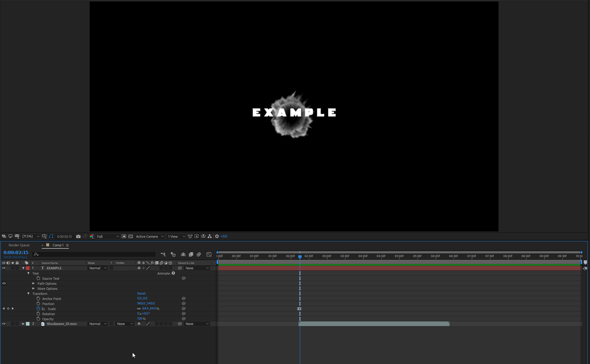This screenshot has height=364, width=590.
Task: Toggle Pixel Aspect Ratio Correction icon
Action: tap(190, 237)
